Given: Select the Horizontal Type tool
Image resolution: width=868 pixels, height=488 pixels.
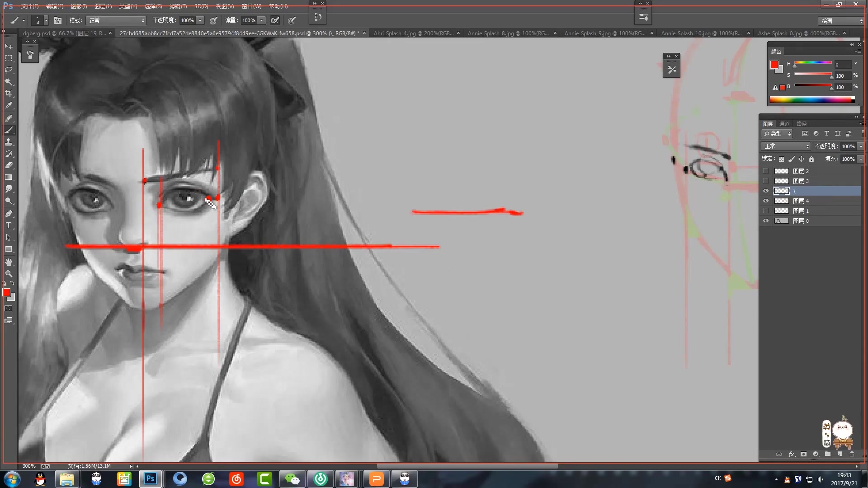Looking at the screenshot, I should [x=9, y=225].
